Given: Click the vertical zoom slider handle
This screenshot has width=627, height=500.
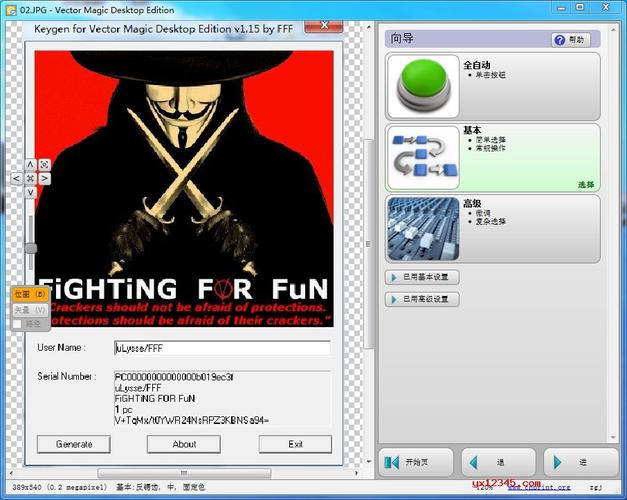Looking at the screenshot, I should [31, 248].
